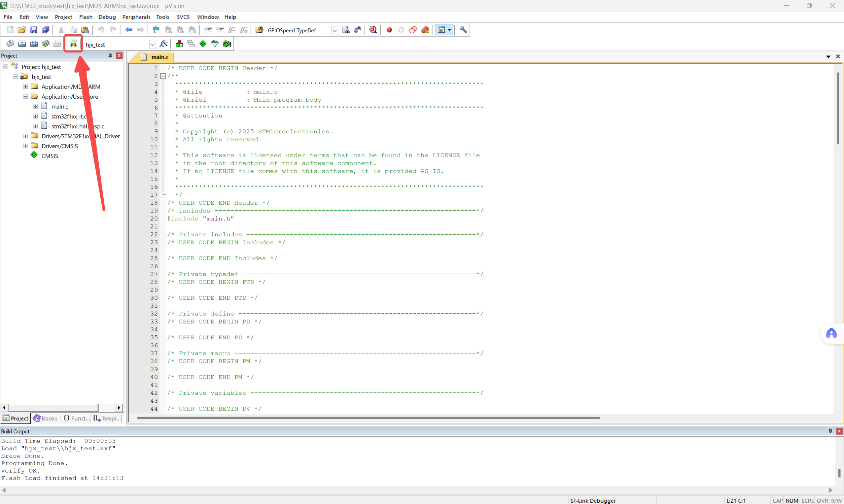Image resolution: width=844 pixels, height=504 pixels.
Task: Select the main.c editor tab
Action: click(159, 57)
